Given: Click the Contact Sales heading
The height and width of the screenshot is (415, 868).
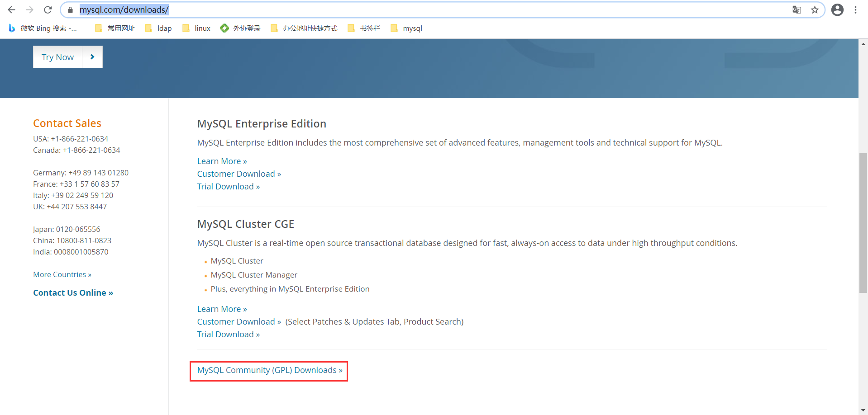Looking at the screenshot, I should point(67,123).
